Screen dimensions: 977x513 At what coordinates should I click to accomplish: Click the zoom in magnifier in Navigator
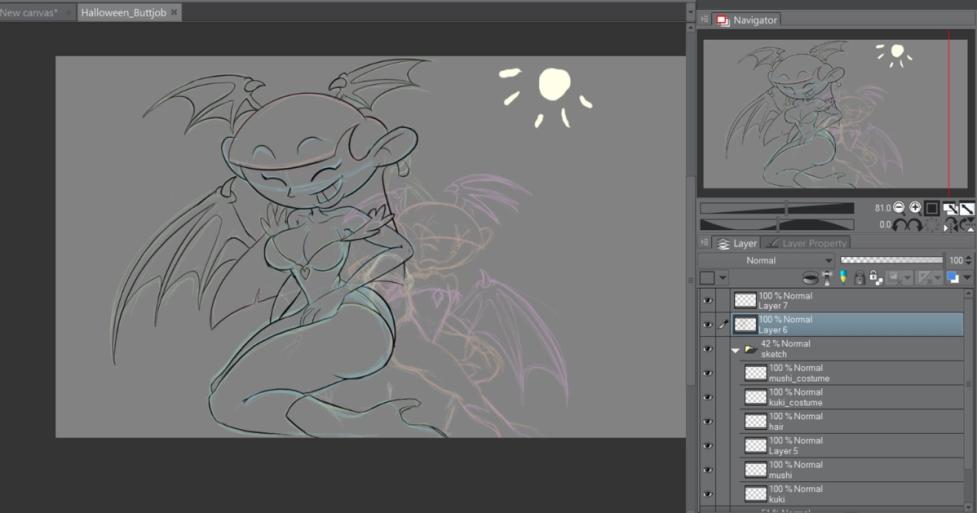coord(915,208)
